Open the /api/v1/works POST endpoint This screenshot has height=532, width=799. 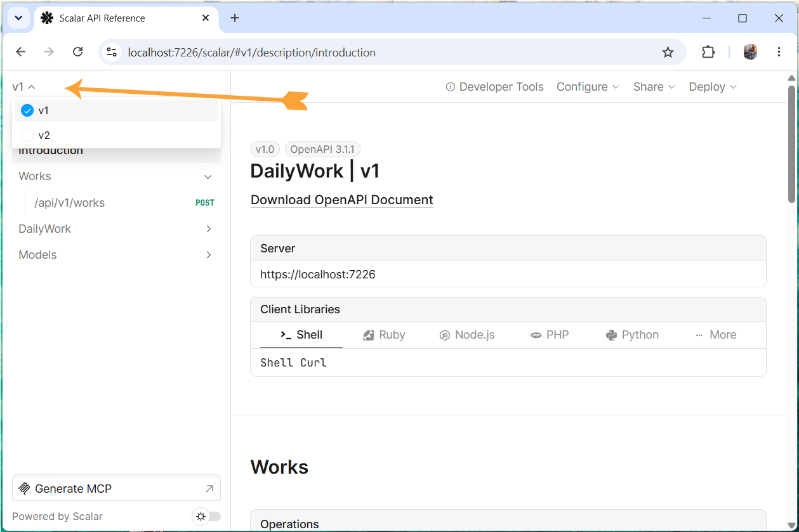click(x=124, y=203)
